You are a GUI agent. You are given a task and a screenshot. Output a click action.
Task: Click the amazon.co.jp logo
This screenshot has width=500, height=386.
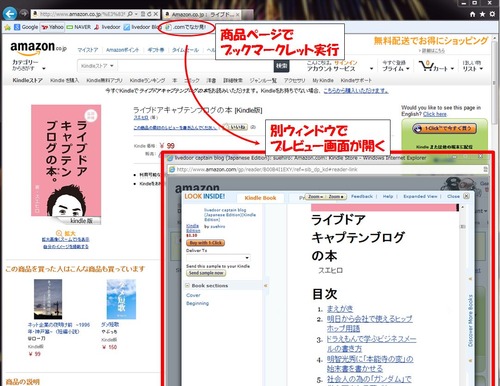(38, 48)
